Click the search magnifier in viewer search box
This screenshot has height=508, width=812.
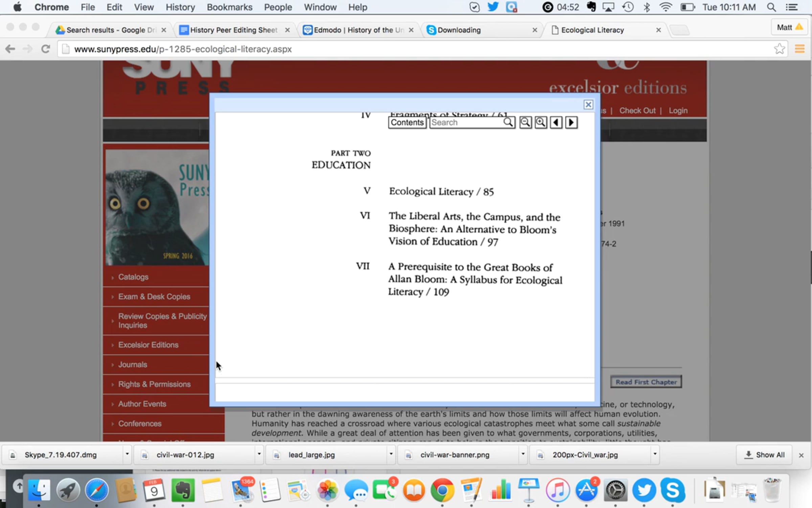(x=508, y=122)
